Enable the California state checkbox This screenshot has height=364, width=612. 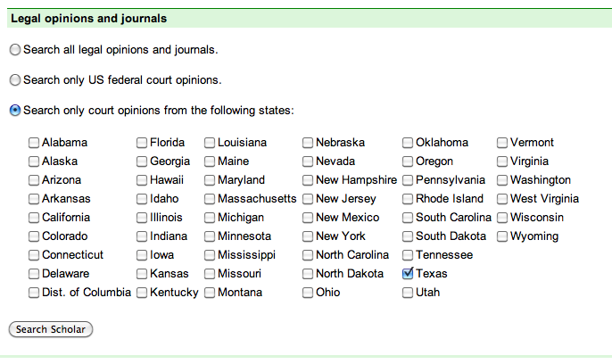click(x=34, y=218)
